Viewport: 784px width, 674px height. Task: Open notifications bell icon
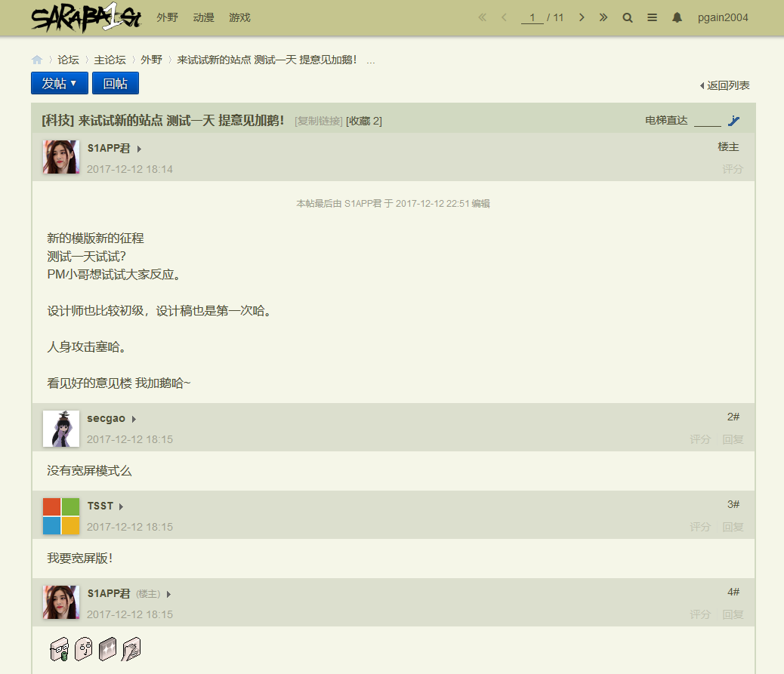(x=677, y=17)
